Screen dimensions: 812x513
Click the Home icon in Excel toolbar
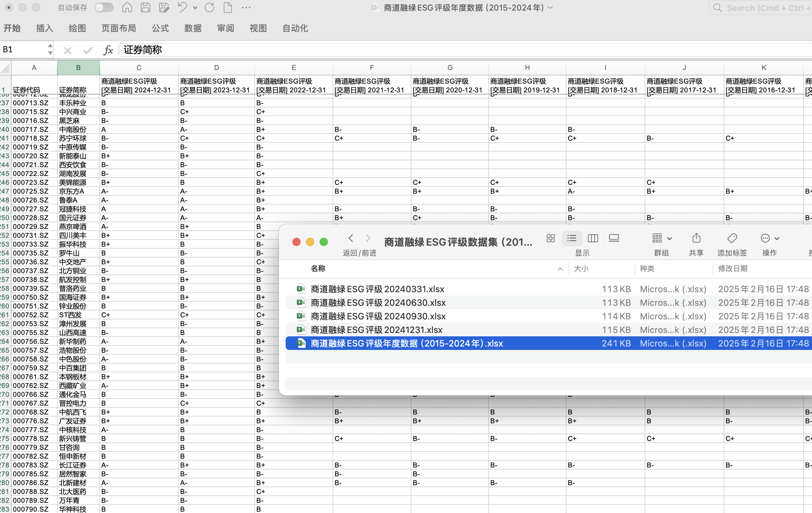coord(127,7)
